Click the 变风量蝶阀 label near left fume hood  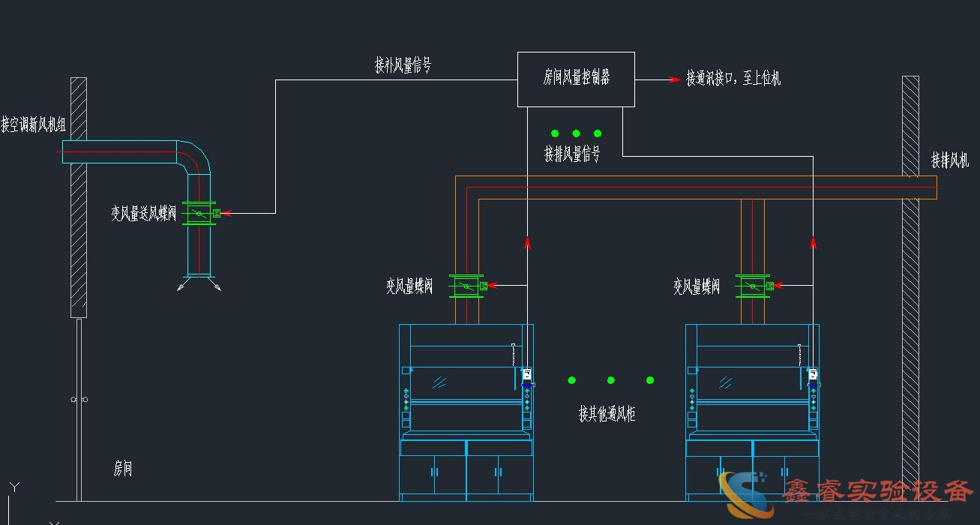(x=409, y=286)
